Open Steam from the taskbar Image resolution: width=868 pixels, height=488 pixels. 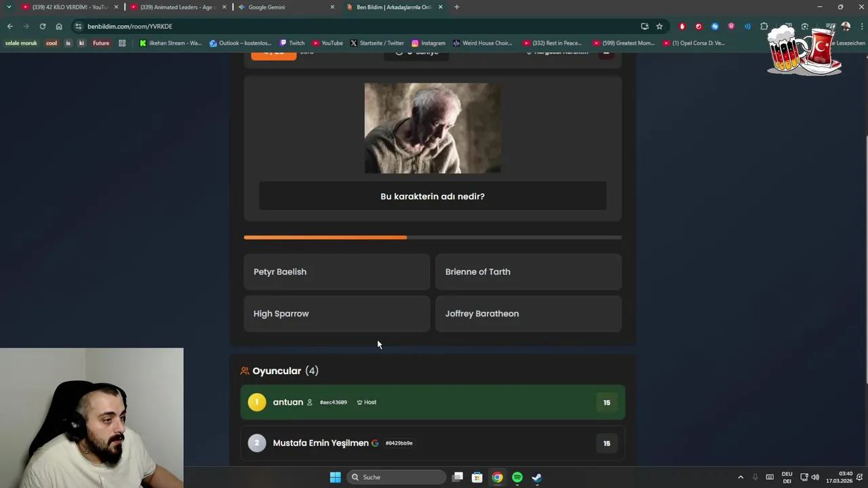pos(536,477)
